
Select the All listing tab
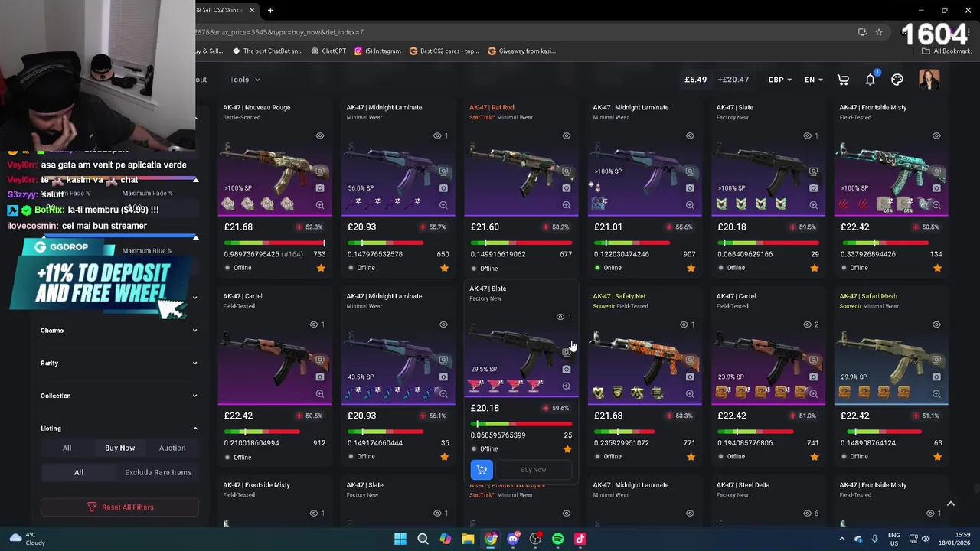(x=67, y=448)
